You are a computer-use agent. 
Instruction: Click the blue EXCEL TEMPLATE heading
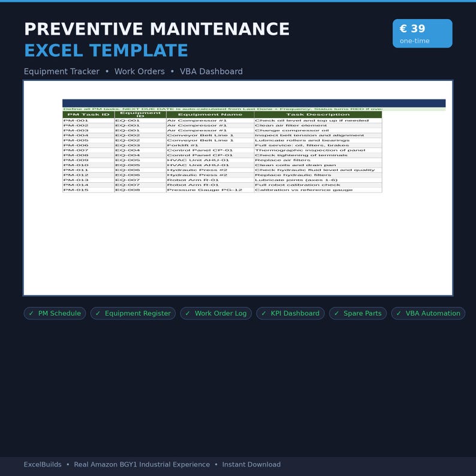[106, 50]
